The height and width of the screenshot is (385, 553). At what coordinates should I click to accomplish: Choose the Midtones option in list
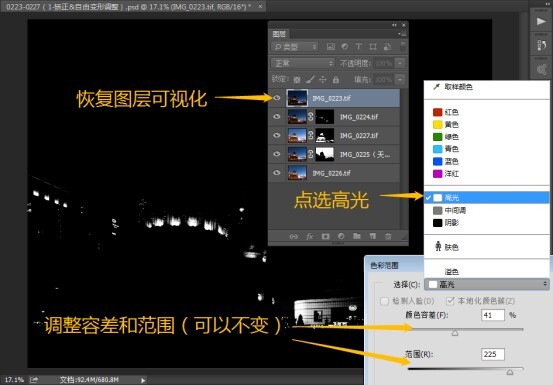click(x=486, y=210)
